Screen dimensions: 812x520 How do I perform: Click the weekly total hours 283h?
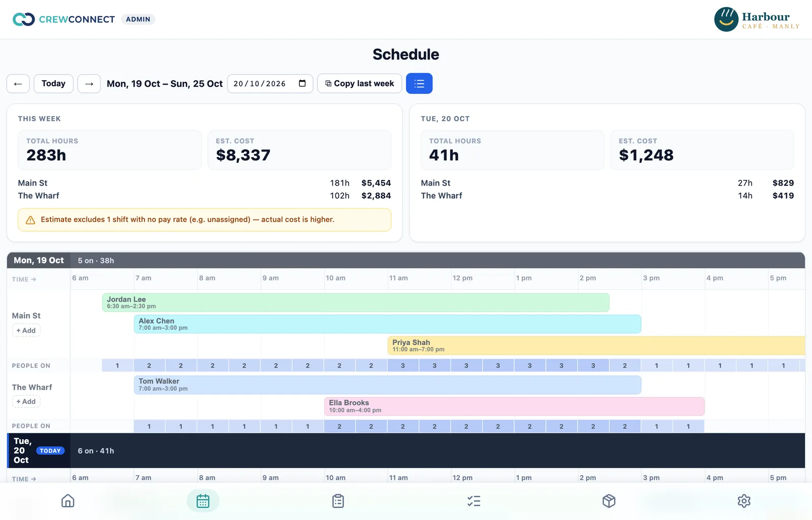[46, 155]
